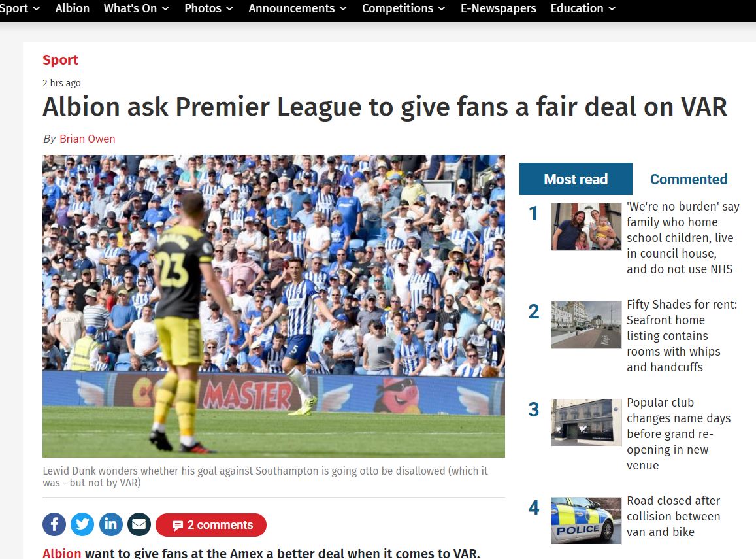Screen dimensions: 756x559
Task: Open the main football match photo
Action: tap(274, 306)
